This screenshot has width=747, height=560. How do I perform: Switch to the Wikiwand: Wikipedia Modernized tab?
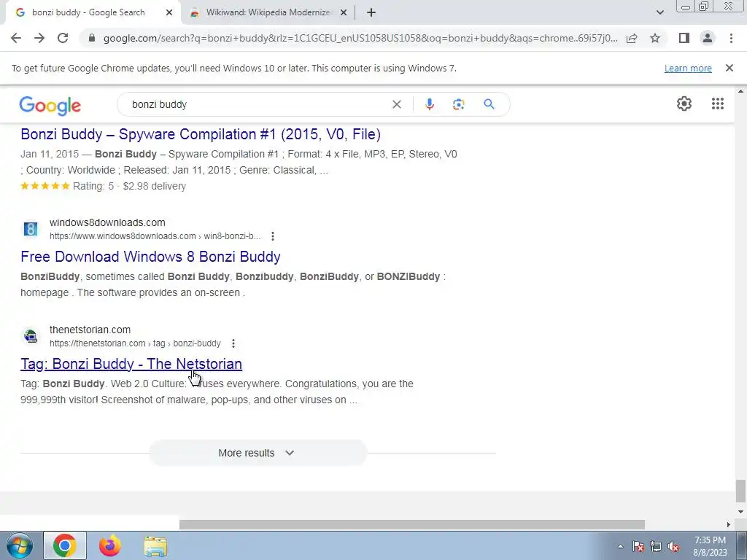pos(268,13)
